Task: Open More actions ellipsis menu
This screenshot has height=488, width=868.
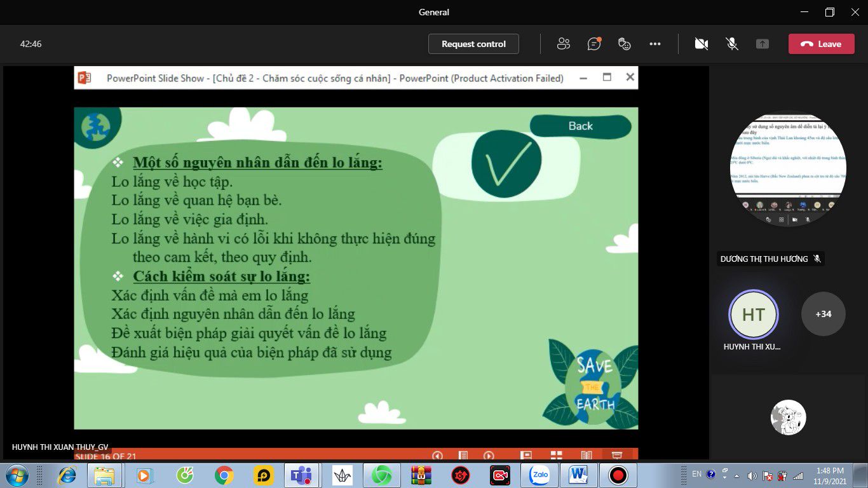Action: click(x=655, y=44)
